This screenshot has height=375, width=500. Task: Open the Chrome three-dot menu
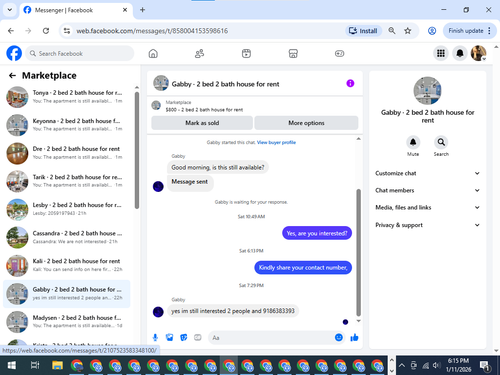[489, 31]
